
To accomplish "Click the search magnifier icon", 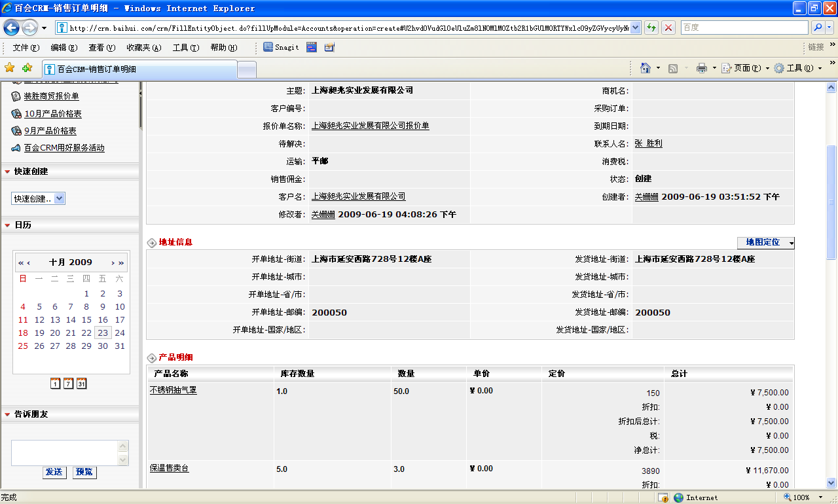I will click(817, 27).
